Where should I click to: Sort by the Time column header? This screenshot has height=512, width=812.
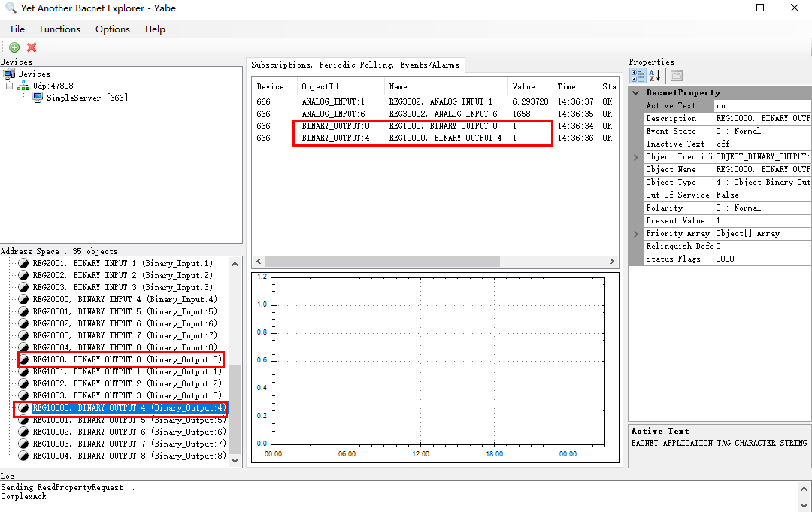(575, 87)
